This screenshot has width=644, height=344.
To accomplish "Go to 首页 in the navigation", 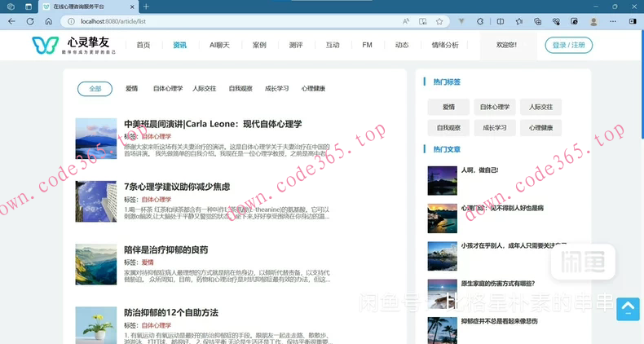I will [x=143, y=45].
